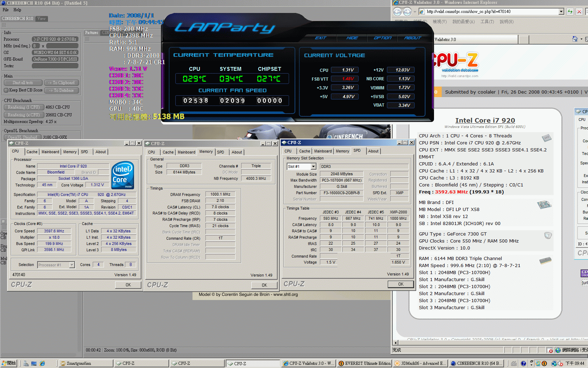Click HIDE in the LANParty panel
This screenshot has height=368, width=588.
click(352, 38)
